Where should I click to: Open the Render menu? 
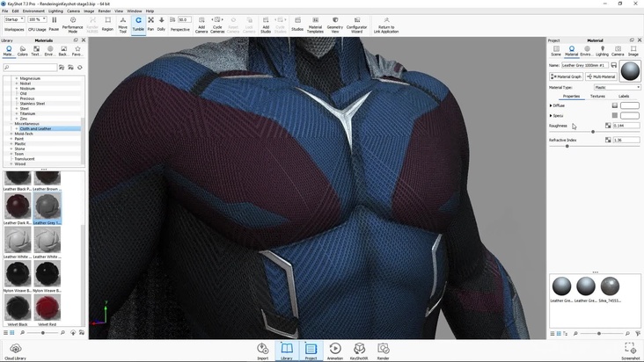[x=105, y=11]
